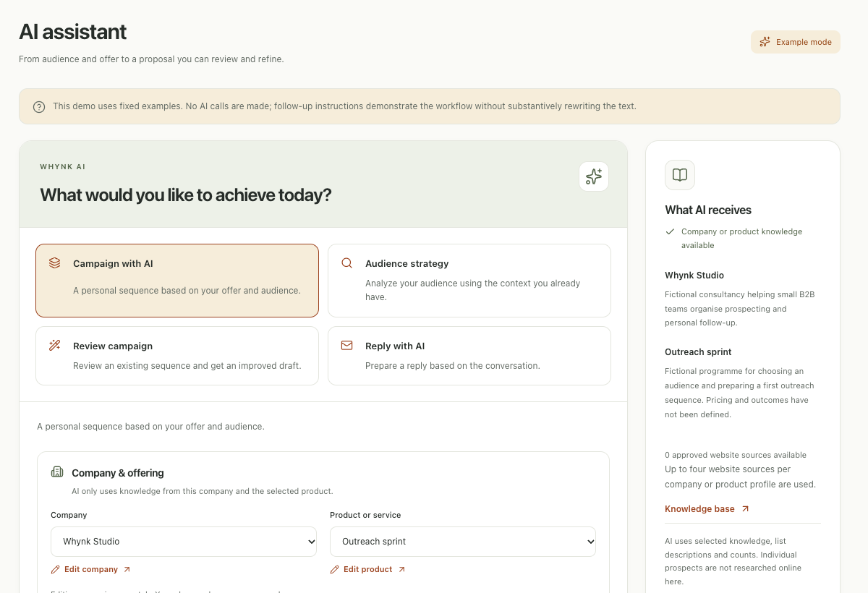Screen dimensions: 868x593
Task: Click the What AI receives heading
Action: click(x=708, y=210)
